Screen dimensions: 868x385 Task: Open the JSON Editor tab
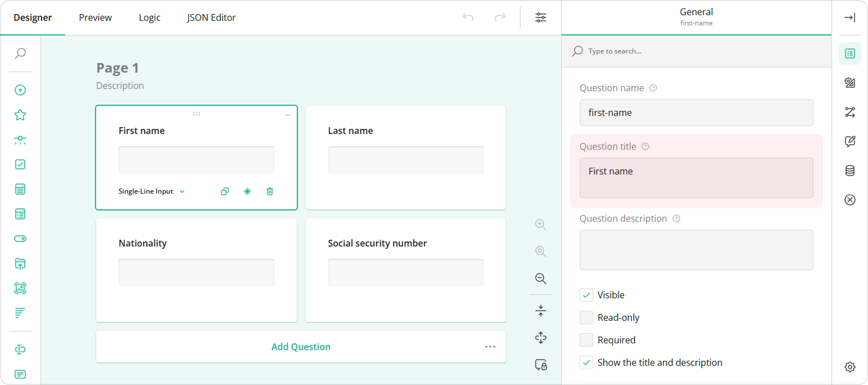point(211,17)
